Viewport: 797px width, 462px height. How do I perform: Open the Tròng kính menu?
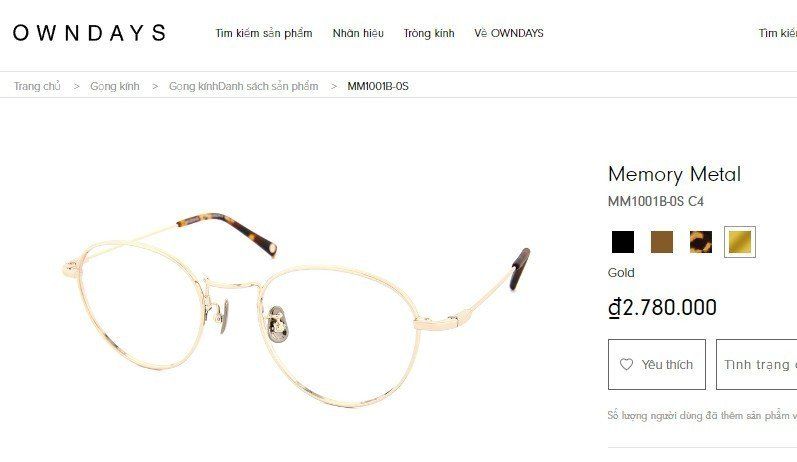[x=428, y=33]
